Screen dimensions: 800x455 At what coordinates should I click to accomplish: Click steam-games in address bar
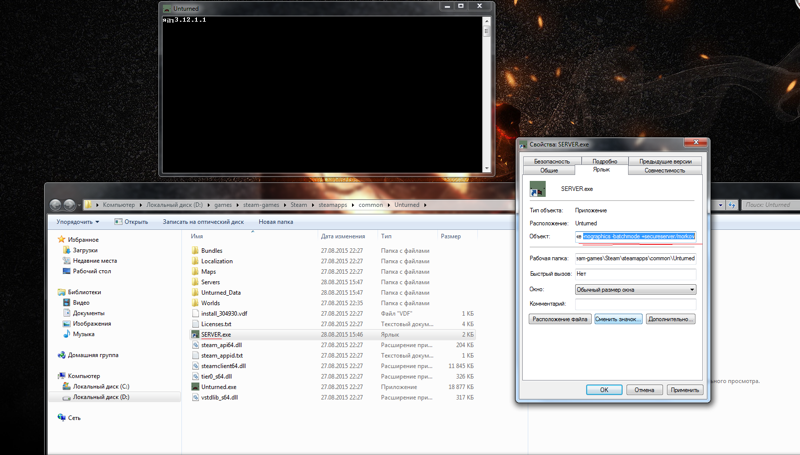[261, 205]
